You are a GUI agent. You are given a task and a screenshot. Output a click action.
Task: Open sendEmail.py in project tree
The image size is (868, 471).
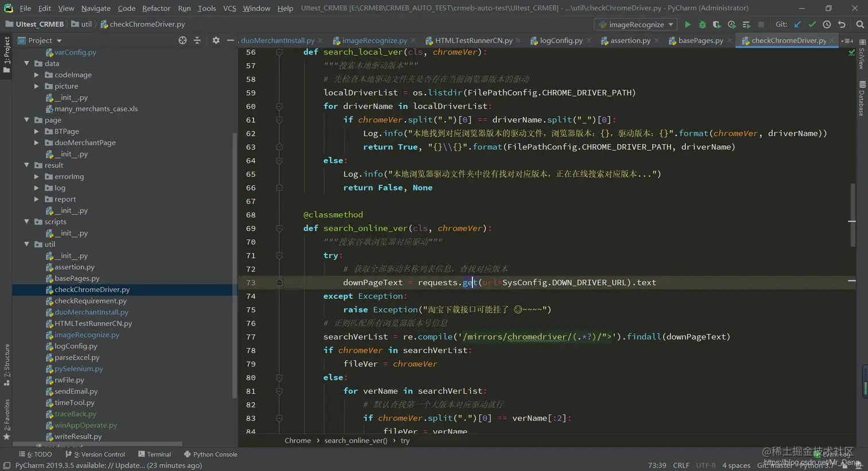click(x=76, y=391)
